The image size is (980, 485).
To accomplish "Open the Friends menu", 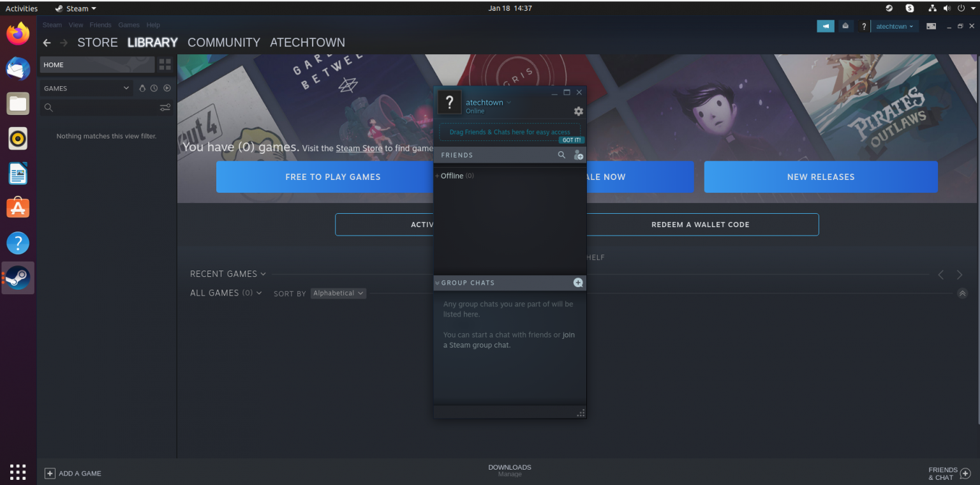I will click(100, 25).
